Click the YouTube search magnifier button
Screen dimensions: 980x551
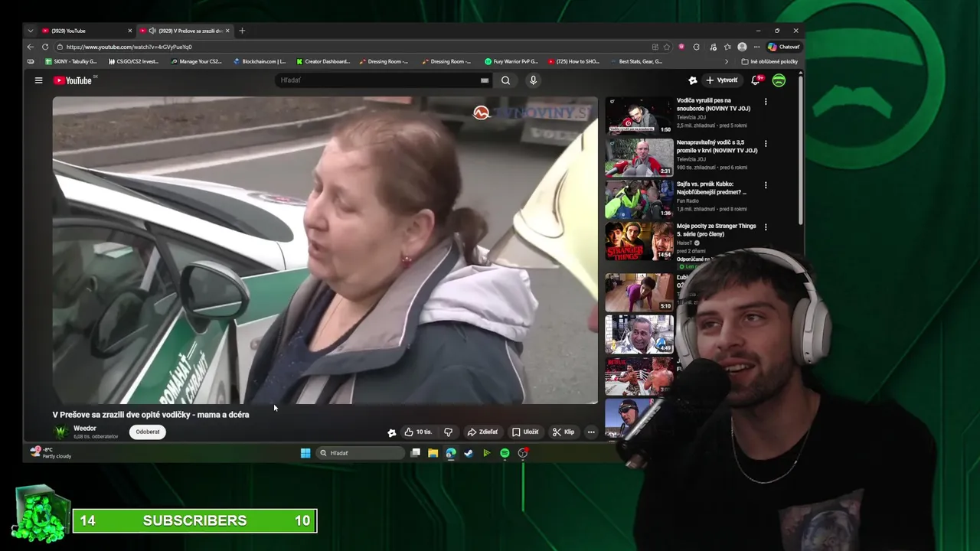click(505, 80)
